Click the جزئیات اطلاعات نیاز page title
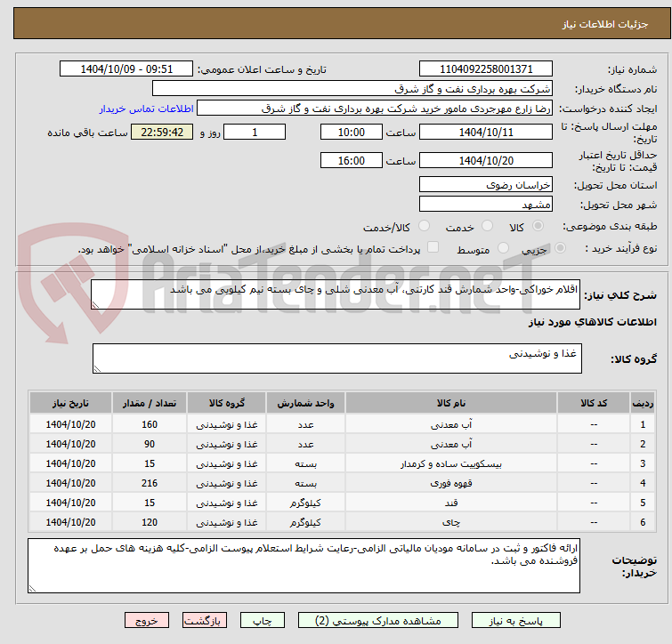The width and height of the screenshot is (672, 644). [604, 24]
